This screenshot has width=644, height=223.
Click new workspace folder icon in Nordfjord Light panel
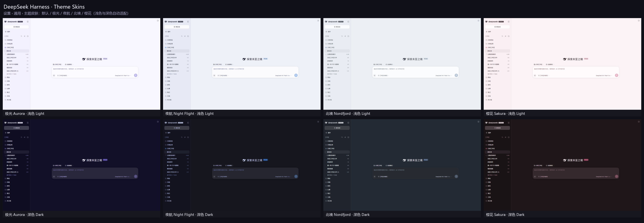tap(348, 36)
